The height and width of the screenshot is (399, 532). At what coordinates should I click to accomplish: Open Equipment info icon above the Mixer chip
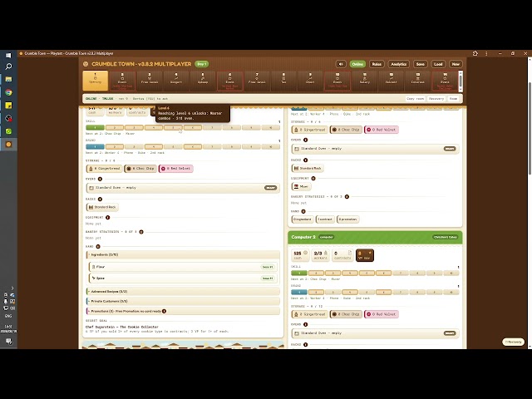[313, 178]
